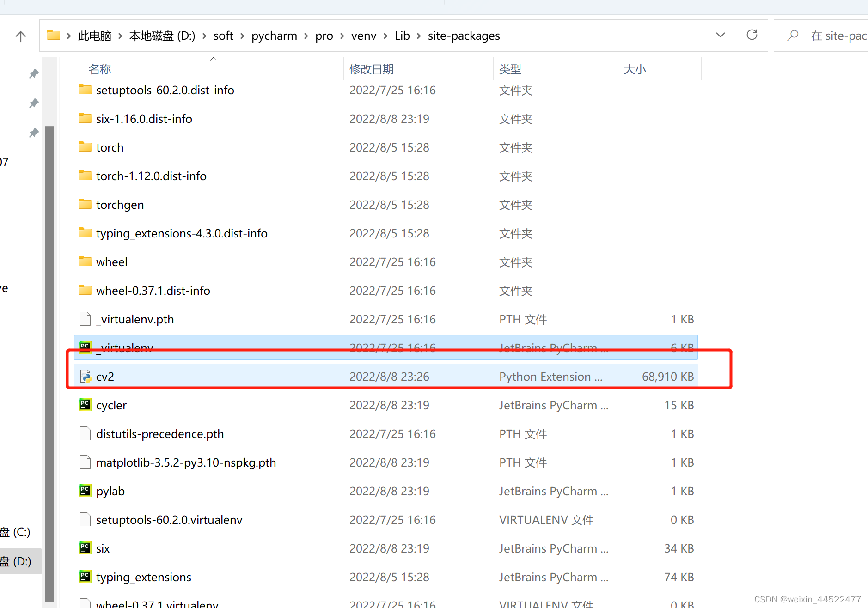
Task: Sort files by the 修改日期 column header
Action: 372,69
